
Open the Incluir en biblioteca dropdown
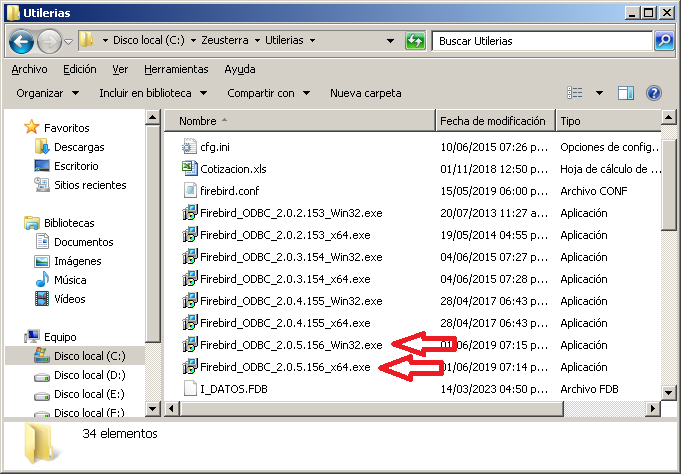click(153, 93)
